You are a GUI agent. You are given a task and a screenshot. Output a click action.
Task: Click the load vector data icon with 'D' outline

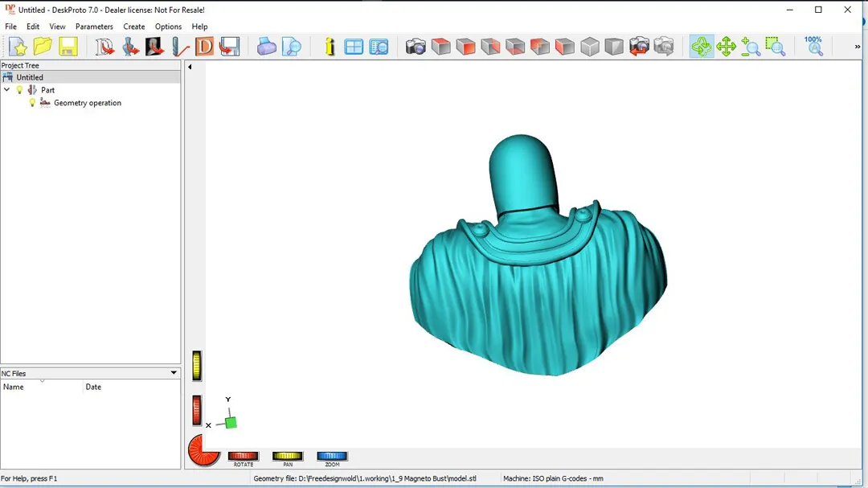(x=104, y=47)
